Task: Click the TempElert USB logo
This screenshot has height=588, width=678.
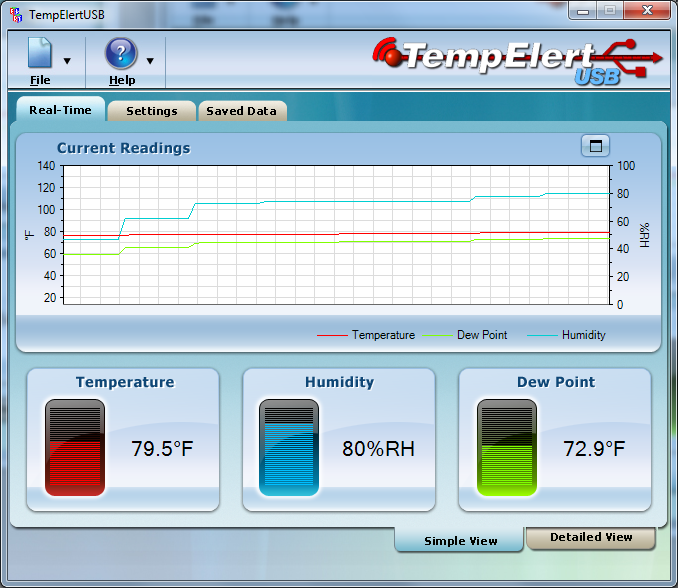Action: pyautogui.click(x=517, y=61)
